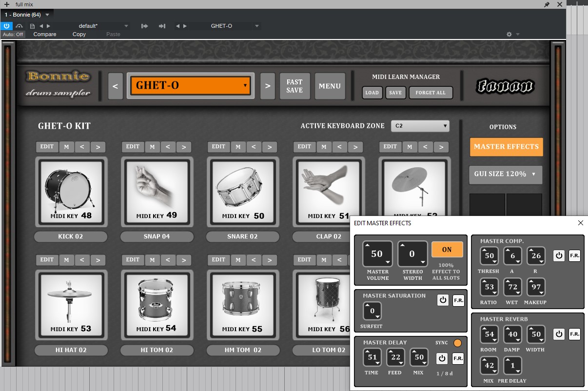
Task: Toggle the plugin bypass power icon
Action: (x=6, y=26)
